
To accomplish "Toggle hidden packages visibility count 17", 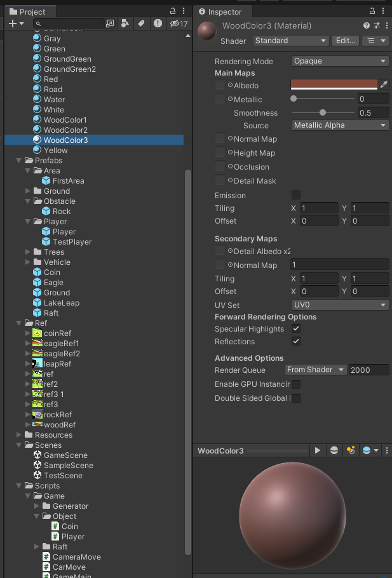I will coord(179,24).
